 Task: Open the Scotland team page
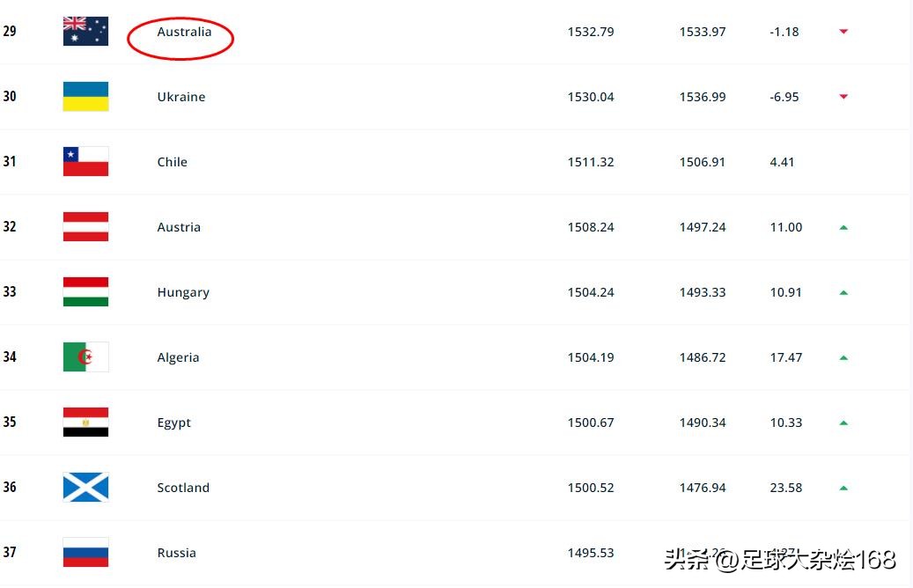183,488
